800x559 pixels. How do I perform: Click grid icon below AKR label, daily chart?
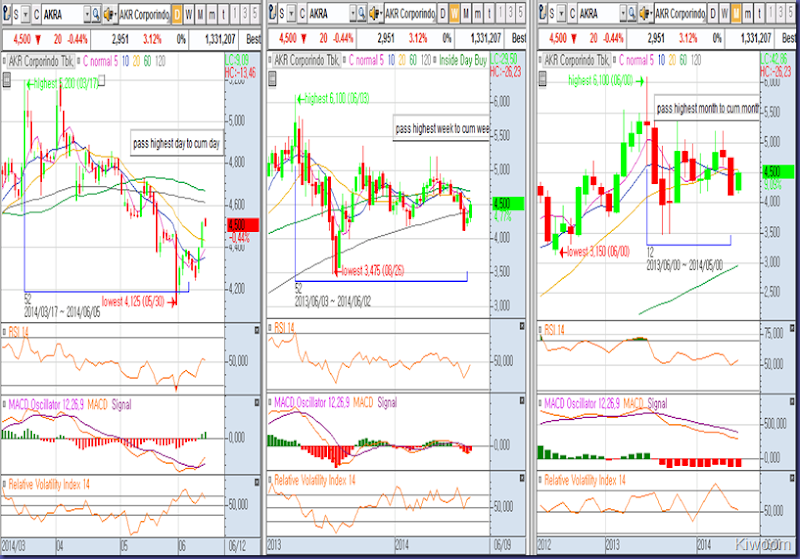click(x=7, y=80)
